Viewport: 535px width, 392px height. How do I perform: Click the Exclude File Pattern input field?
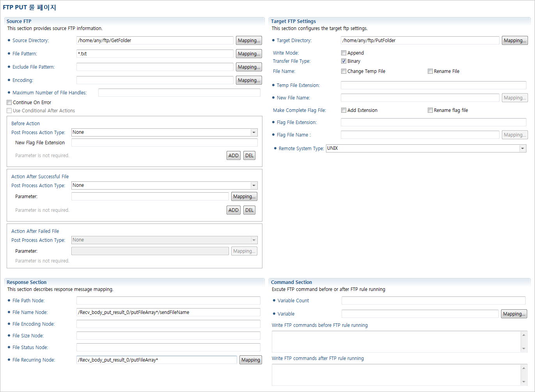click(x=155, y=67)
